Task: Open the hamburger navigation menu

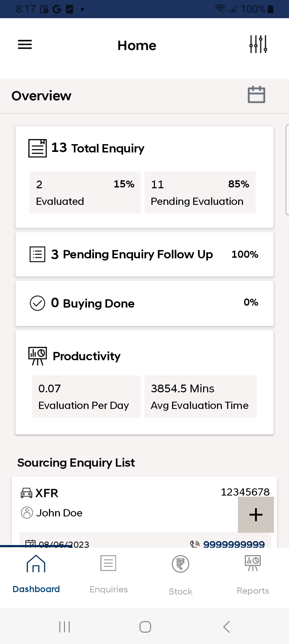Action: [x=25, y=45]
